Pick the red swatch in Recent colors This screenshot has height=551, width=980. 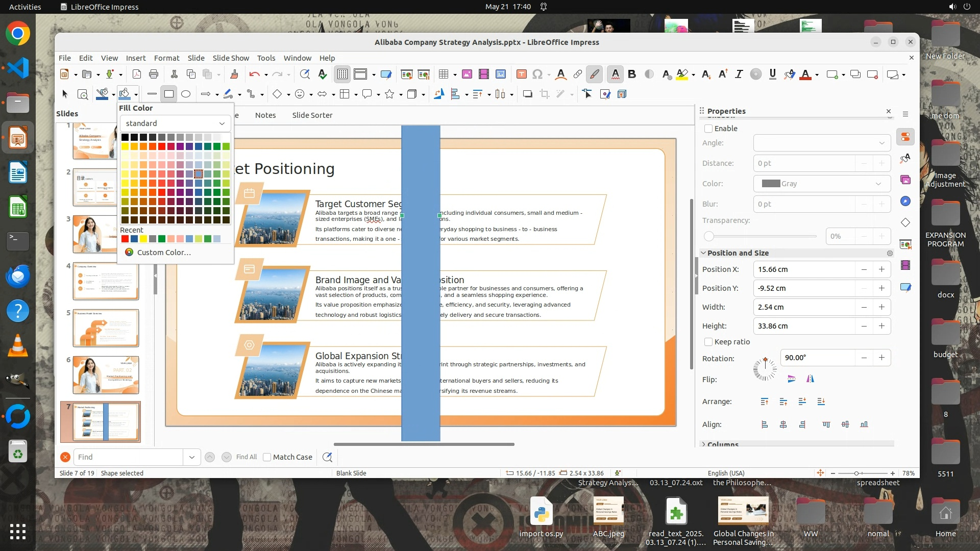click(x=125, y=239)
